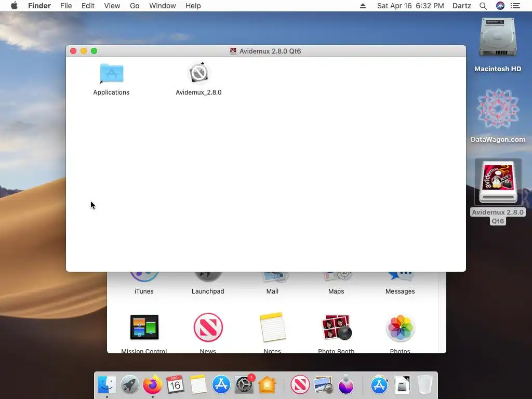Select the Avidemux_2.8.0 app icon
The image size is (532, 399).
pos(199,73)
